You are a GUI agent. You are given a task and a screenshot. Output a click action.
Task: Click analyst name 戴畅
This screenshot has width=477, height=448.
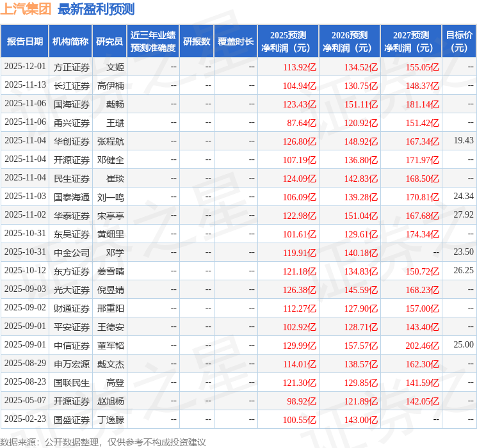click(115, 104)
